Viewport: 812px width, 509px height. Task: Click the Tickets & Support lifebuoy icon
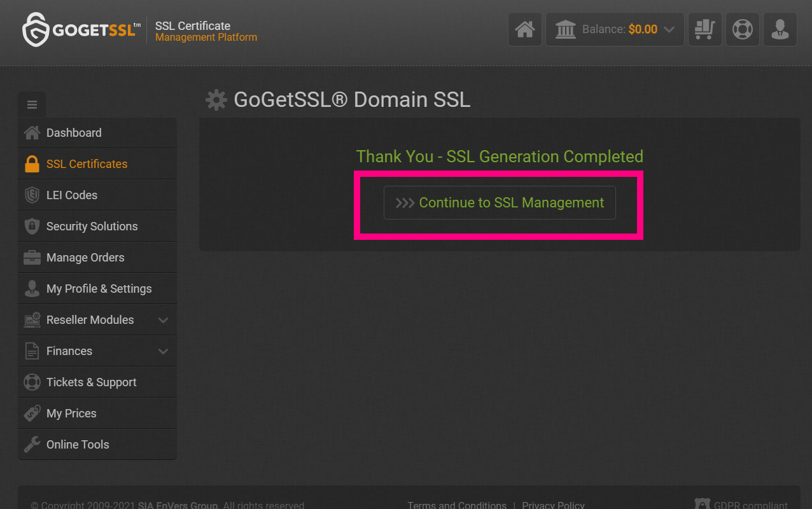(x=32, y=382)
